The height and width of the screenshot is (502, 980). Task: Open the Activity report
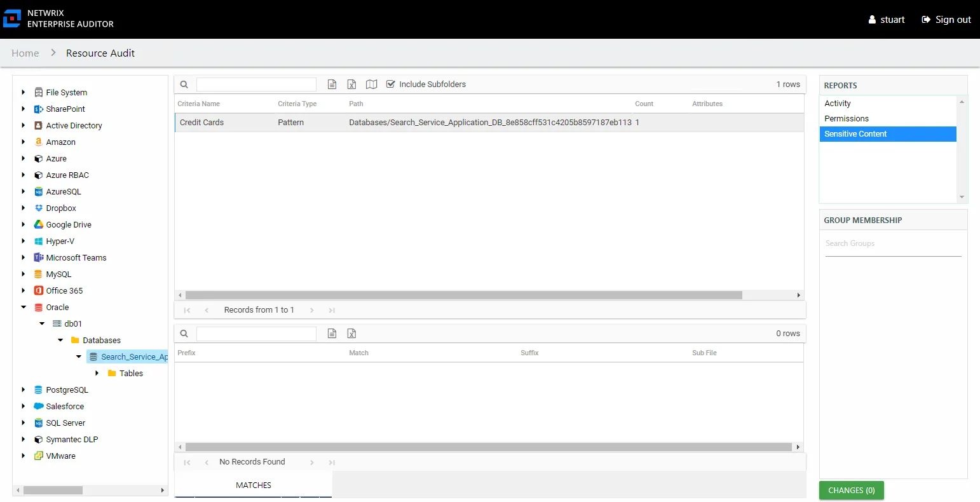888,104
